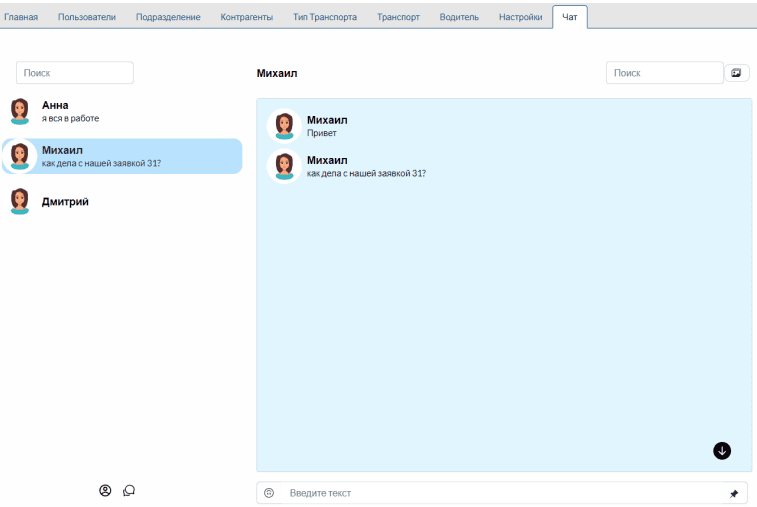Click the pin attachment icon
This screenshot has height=507, width=757.
tap(733, 494)
